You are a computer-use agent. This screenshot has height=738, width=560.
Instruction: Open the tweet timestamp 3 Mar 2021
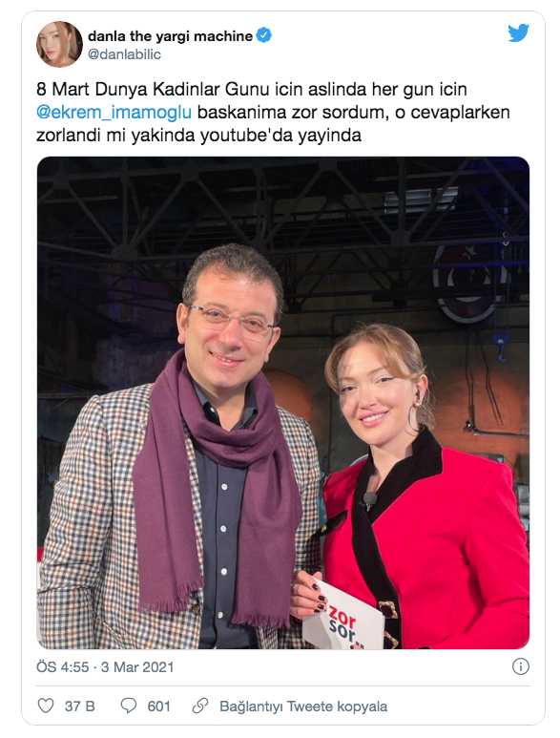pyautogui.click(x=137, y=667)
